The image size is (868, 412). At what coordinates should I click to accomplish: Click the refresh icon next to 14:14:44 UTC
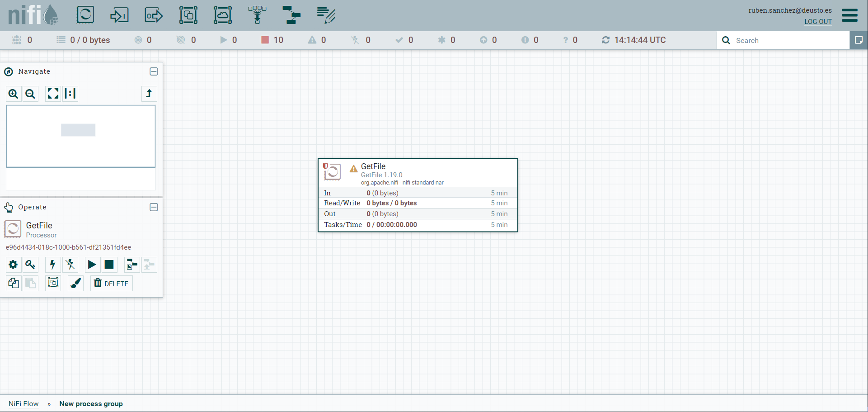click(x=605, y=40)
